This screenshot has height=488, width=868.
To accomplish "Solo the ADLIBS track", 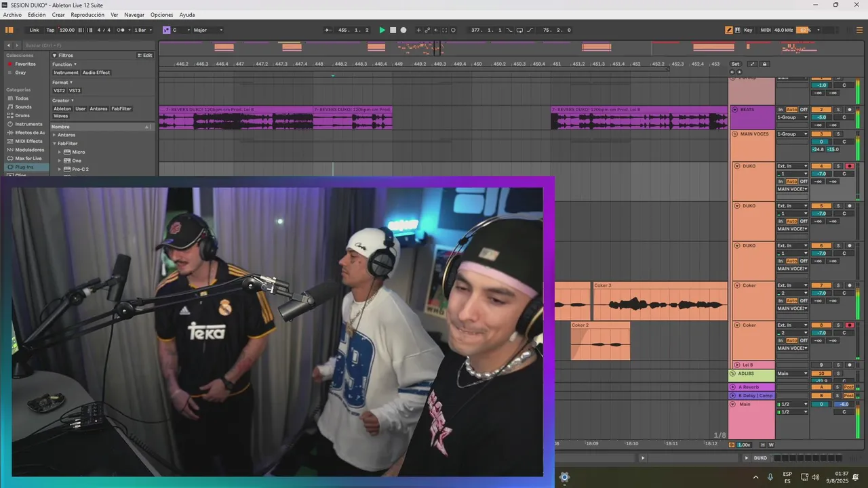I will click(837, 373).
